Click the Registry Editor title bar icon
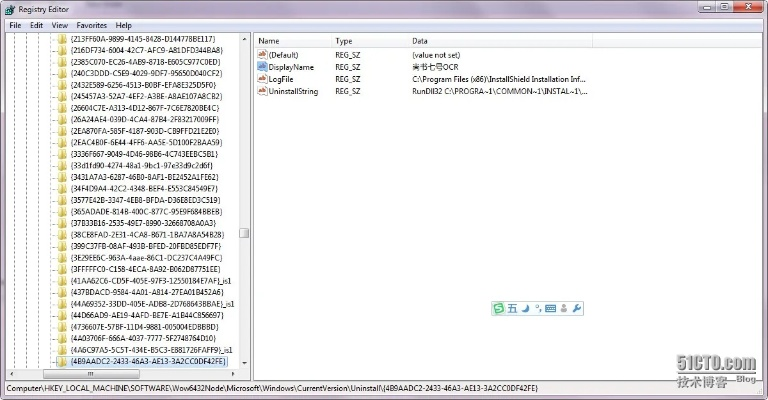The height and width of the screenshot is (400, 768). [x=11, y=8]
